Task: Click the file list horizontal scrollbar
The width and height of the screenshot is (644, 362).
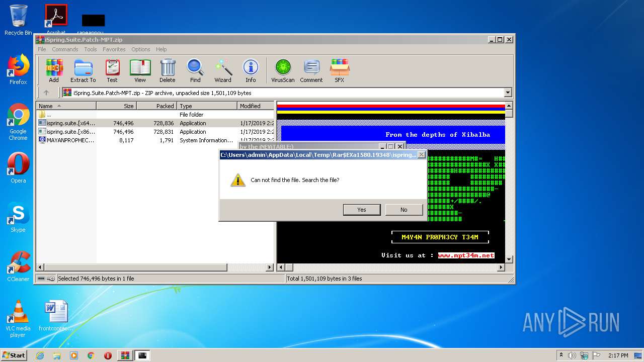Action: click(155, 267)
